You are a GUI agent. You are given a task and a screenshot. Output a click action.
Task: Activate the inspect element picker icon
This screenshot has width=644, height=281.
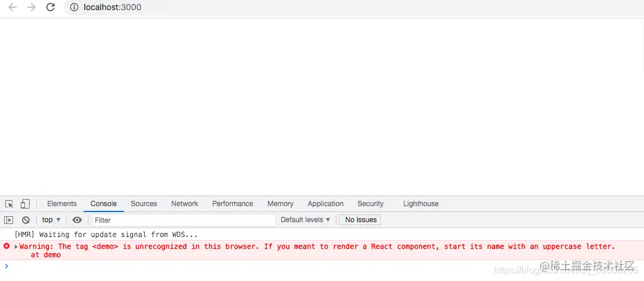click(9, 204)
